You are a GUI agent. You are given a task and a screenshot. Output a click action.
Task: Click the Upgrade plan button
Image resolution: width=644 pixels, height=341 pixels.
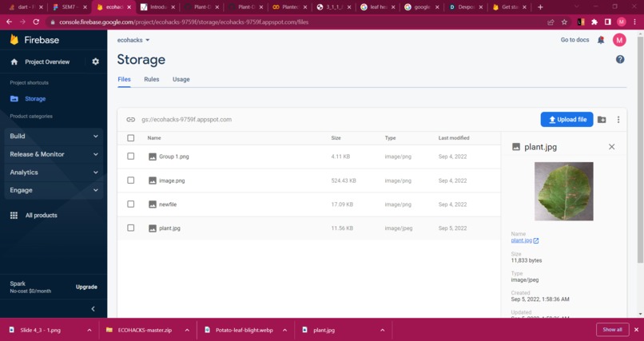point(86,287)
